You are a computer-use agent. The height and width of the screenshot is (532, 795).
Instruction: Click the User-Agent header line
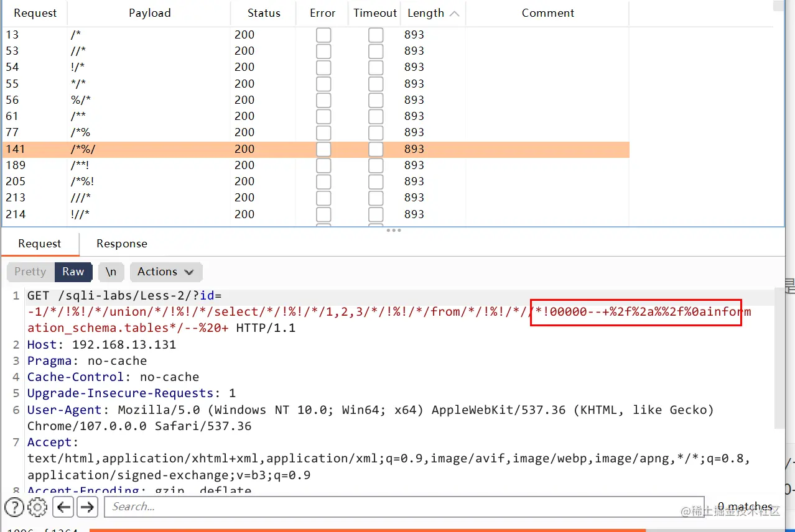click(371, 418)
